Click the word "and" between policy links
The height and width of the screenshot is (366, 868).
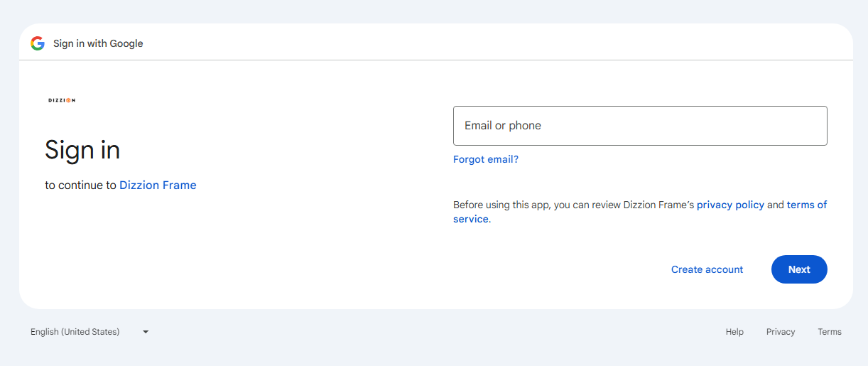(x=776, y=205)
